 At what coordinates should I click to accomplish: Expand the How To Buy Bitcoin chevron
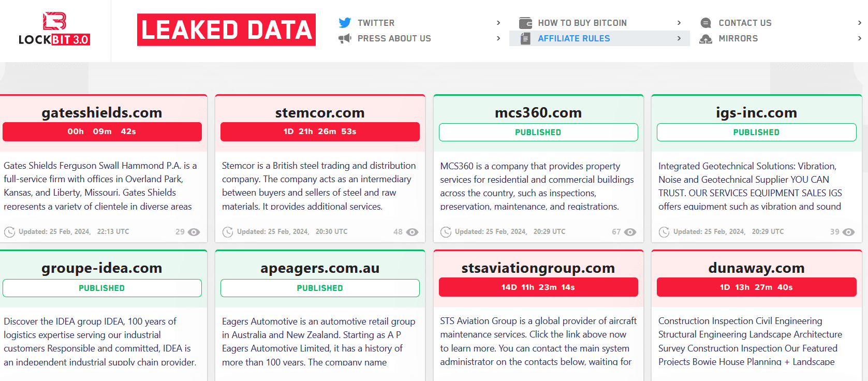pos(679,23)
